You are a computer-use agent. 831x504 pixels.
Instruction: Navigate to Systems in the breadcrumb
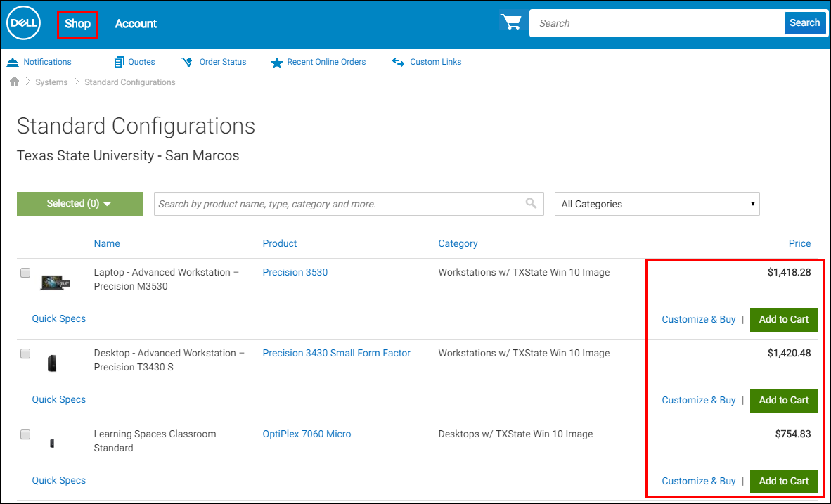coord(51,82)
